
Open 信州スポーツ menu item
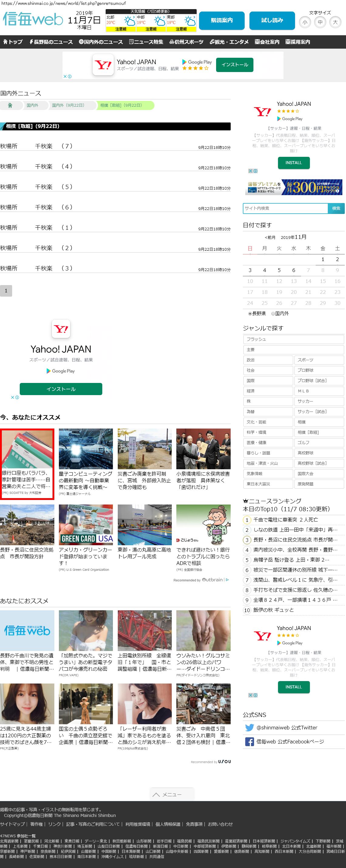point(186,42)
